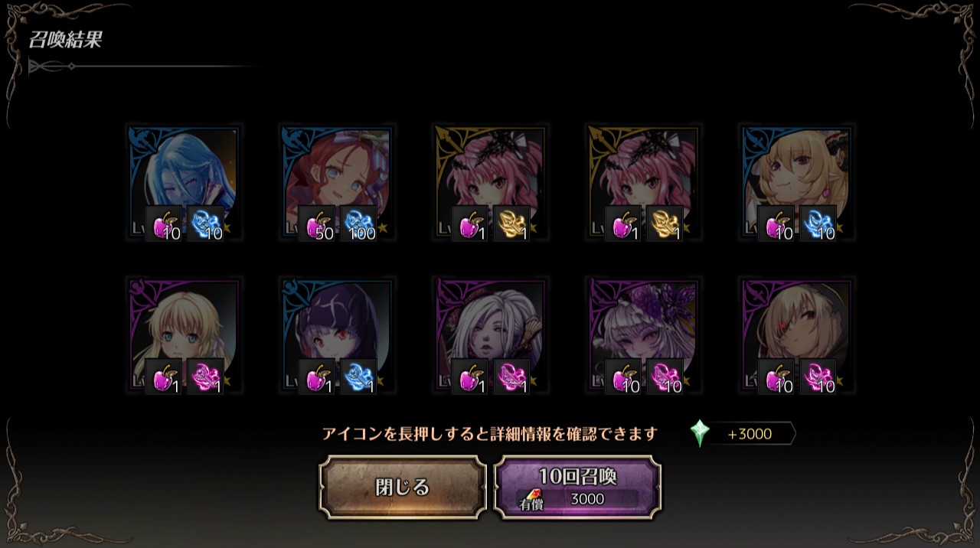Select the white-haired face-painted character
980x548 pixels.
pos(490,336)
